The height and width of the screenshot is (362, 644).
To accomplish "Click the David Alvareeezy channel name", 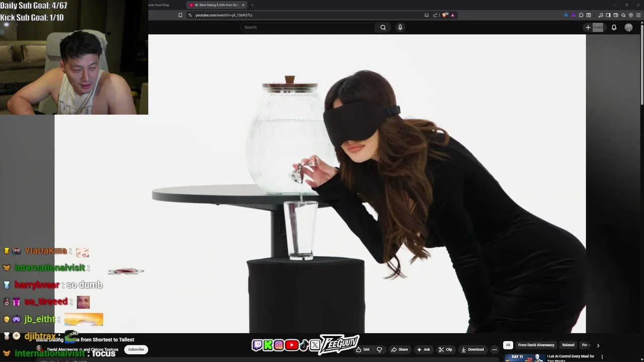I will [62, 349].
